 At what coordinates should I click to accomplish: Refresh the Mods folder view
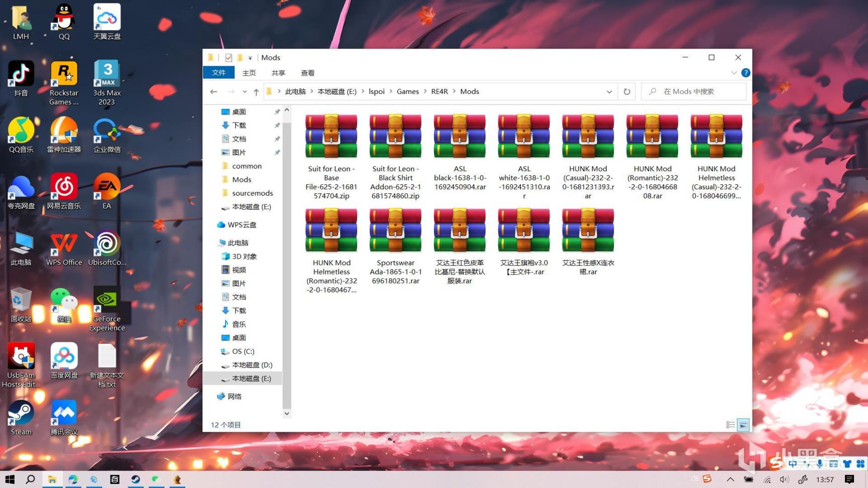click(x=627, y=91)
